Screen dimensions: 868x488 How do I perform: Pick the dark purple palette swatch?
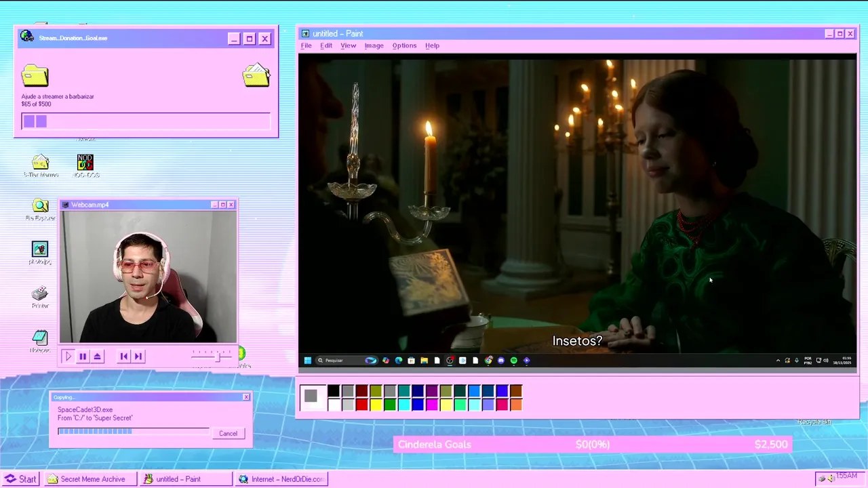[x=432, y=390]
